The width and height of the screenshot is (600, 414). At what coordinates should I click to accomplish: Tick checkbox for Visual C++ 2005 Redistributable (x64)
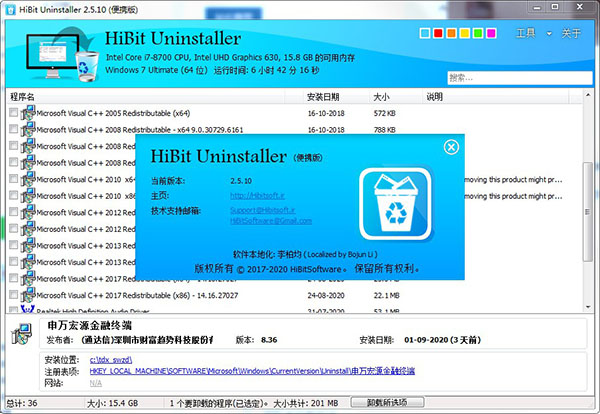click(13, 112)
